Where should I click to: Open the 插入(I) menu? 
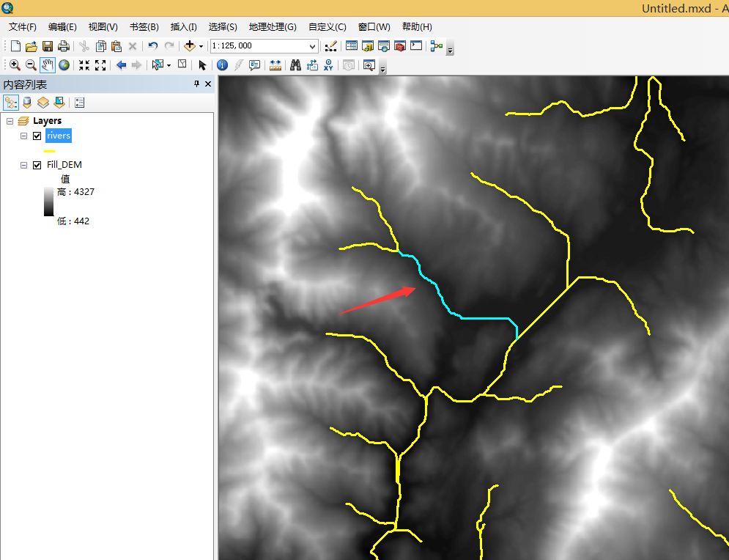tap(184, 27)
